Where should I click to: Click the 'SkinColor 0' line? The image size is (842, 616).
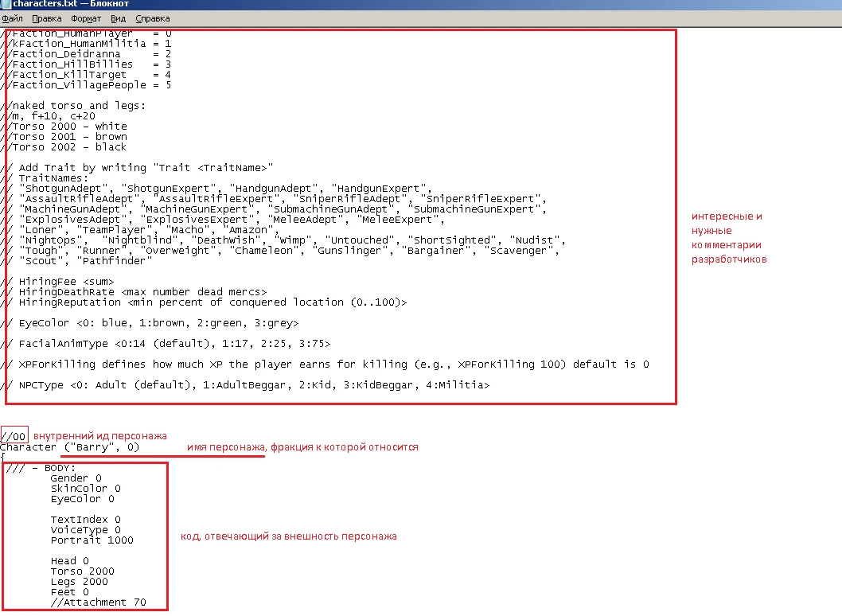click(x=85, y=488)
